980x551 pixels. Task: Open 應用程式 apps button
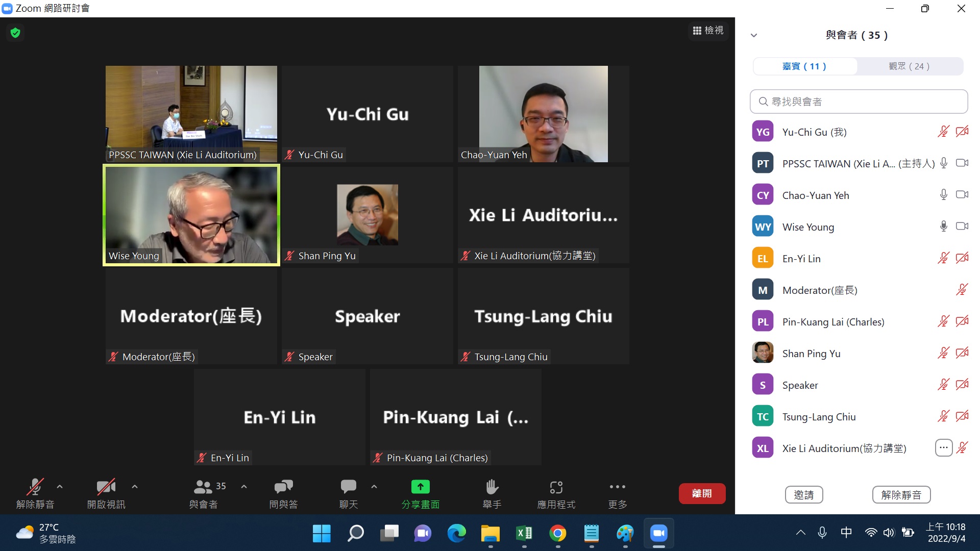coord(556,494)
